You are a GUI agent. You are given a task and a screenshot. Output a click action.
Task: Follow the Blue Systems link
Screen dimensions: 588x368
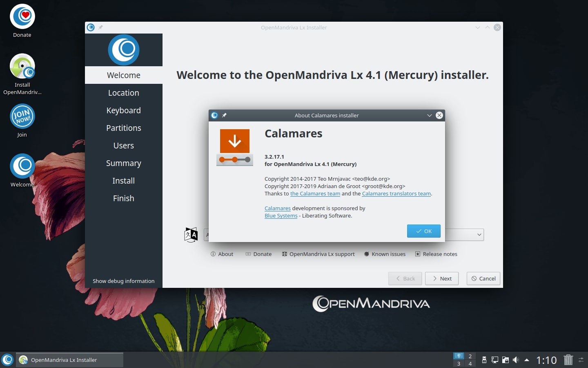281,216
